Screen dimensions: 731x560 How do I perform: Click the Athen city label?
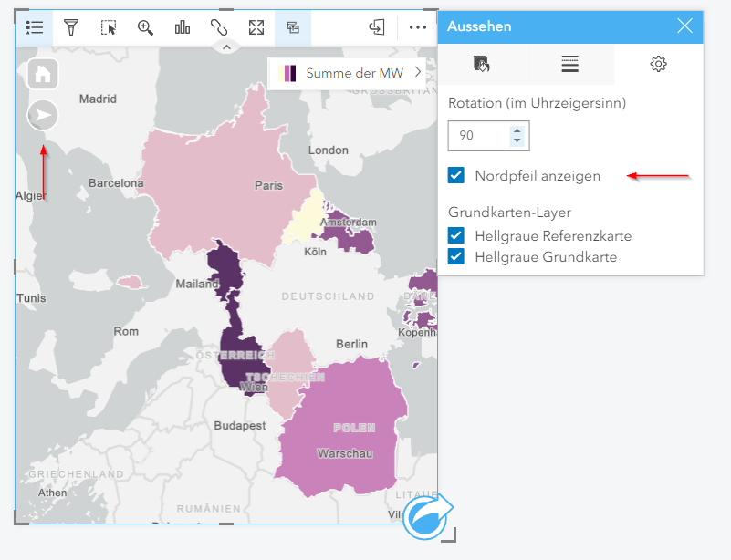pos(53,493)
